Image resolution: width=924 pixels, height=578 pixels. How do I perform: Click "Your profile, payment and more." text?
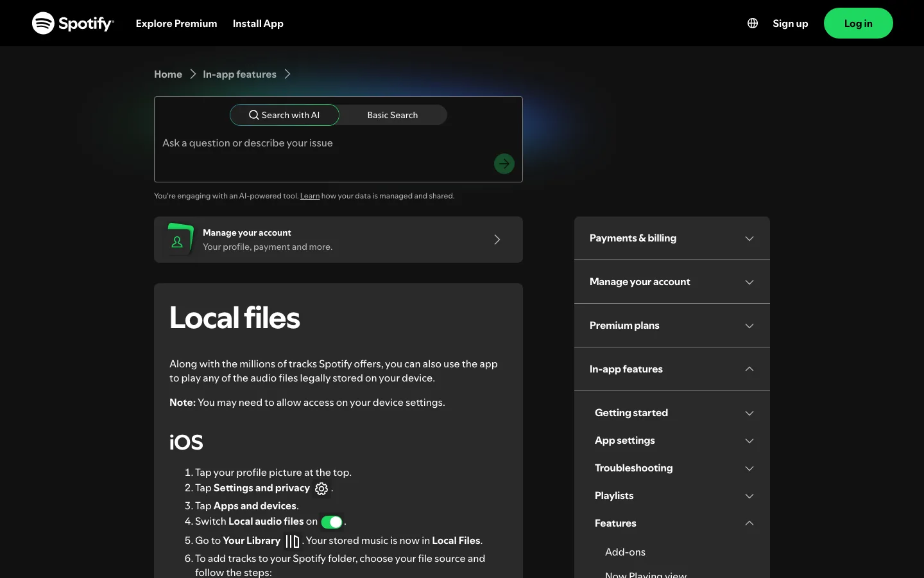click(x=268, y=247)
